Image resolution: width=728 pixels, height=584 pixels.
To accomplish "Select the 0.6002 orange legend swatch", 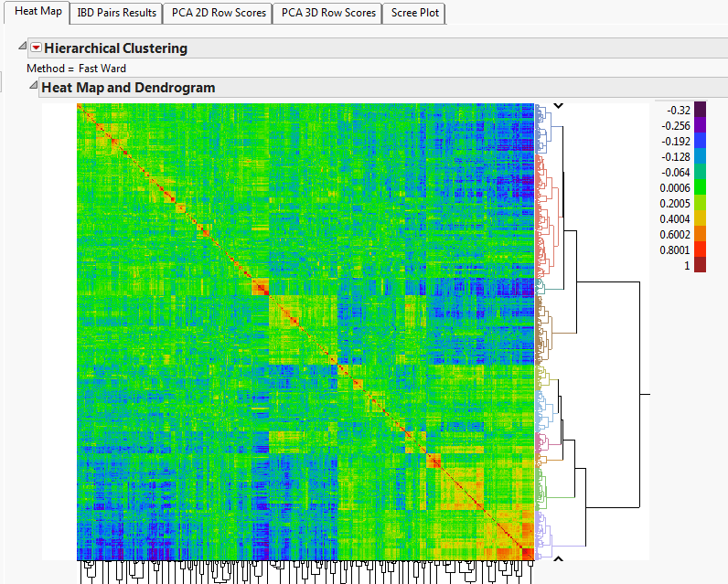I will coord(700,234).
